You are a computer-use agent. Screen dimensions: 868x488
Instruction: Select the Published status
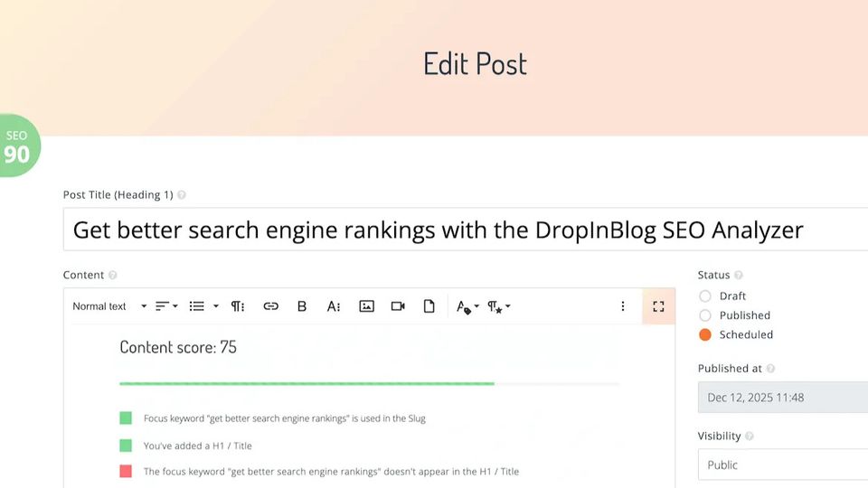coord(704,315)
